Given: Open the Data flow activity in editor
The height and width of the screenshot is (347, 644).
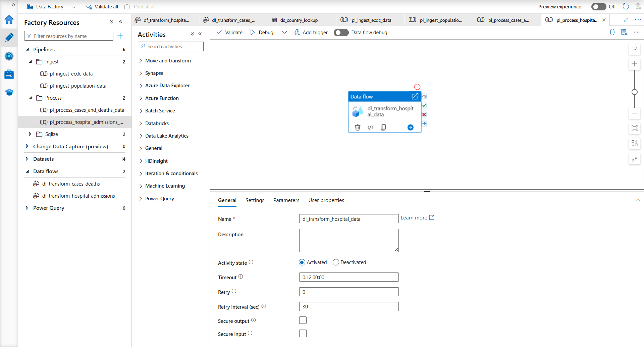Looking at the screenshot, I should click(x=415, y=96).
